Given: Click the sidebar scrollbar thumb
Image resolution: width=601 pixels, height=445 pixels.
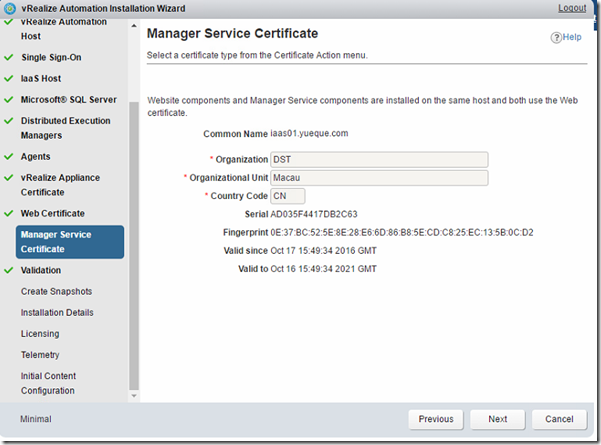Looking at the screenshot, I should (134, 246).
